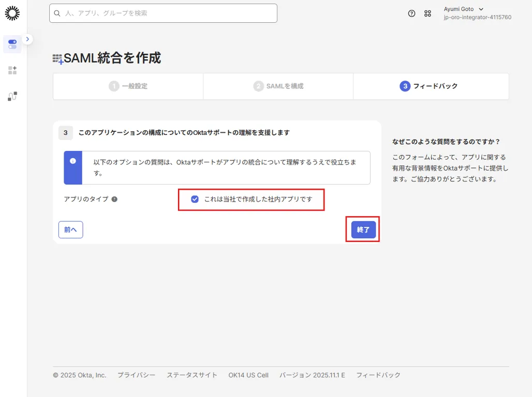Click the SAML integration grid-plus title icon

pos(57,59)
